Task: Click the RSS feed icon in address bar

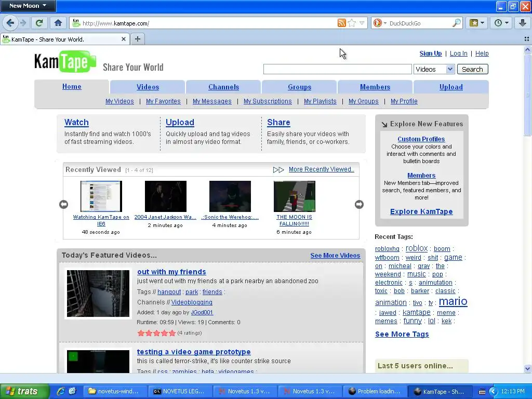Action: [342, 23]
